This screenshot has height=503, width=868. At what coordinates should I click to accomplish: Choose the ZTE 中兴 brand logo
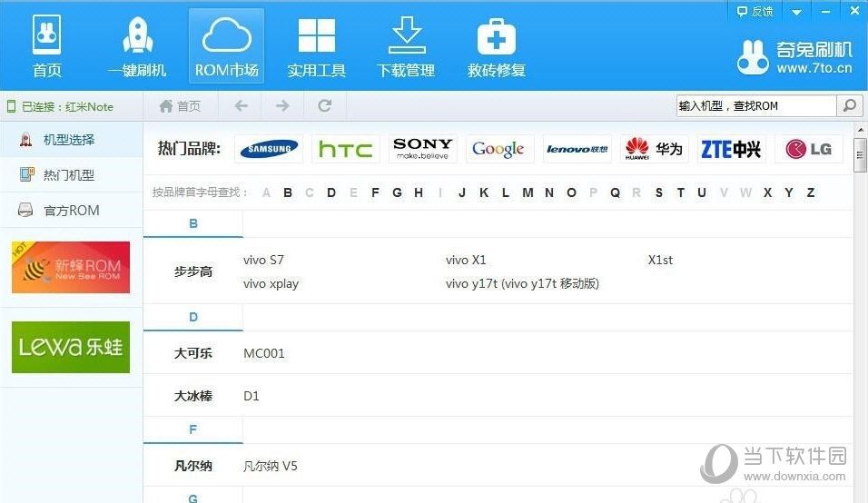tap(731, 149)
